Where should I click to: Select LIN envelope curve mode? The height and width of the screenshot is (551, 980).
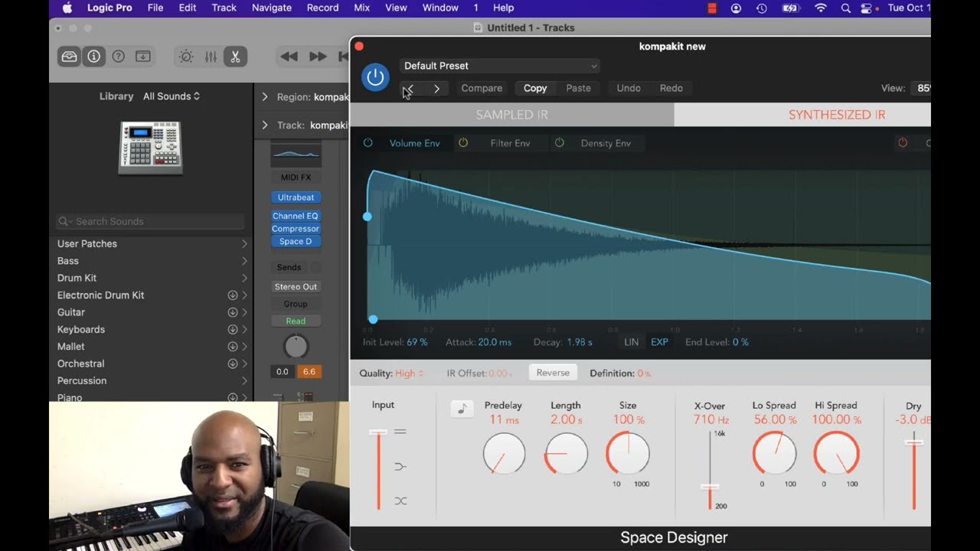[x=631, y=342]
